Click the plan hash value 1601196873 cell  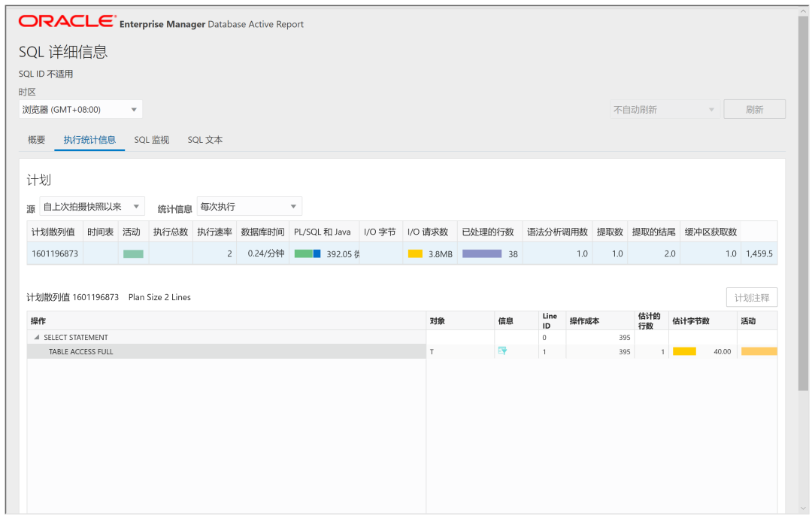(55, 254)
